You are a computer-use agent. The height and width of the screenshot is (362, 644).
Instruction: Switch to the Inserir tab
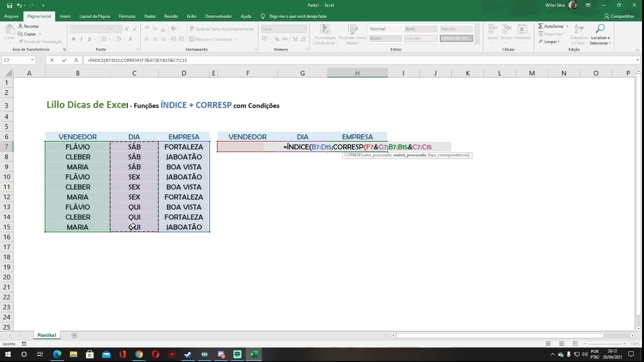pyautogui.click(x=65, y=16)
